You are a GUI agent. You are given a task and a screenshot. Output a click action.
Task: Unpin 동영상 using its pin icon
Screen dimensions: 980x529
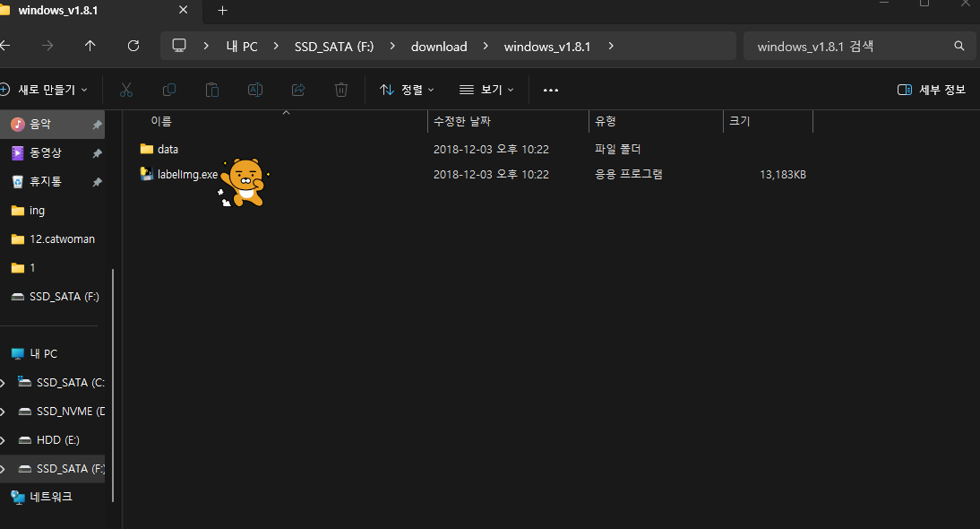pos(97,153)
